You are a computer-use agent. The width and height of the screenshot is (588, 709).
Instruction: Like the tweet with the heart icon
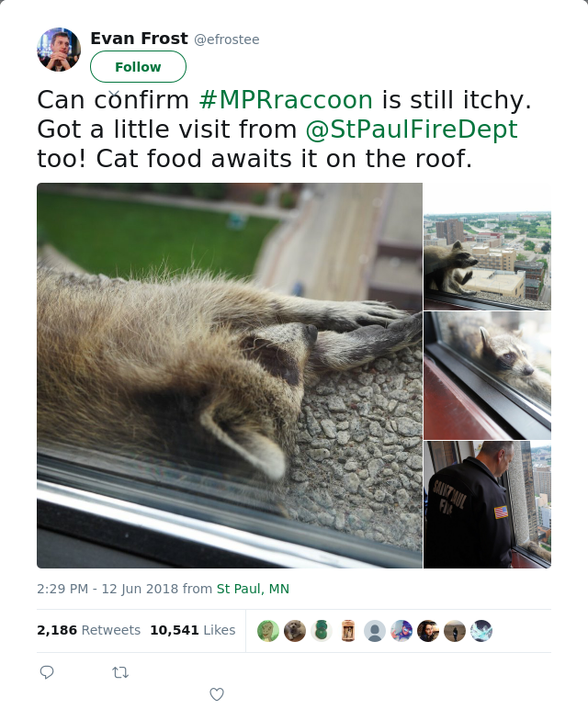pyautogui.click(x=217, y=694)
